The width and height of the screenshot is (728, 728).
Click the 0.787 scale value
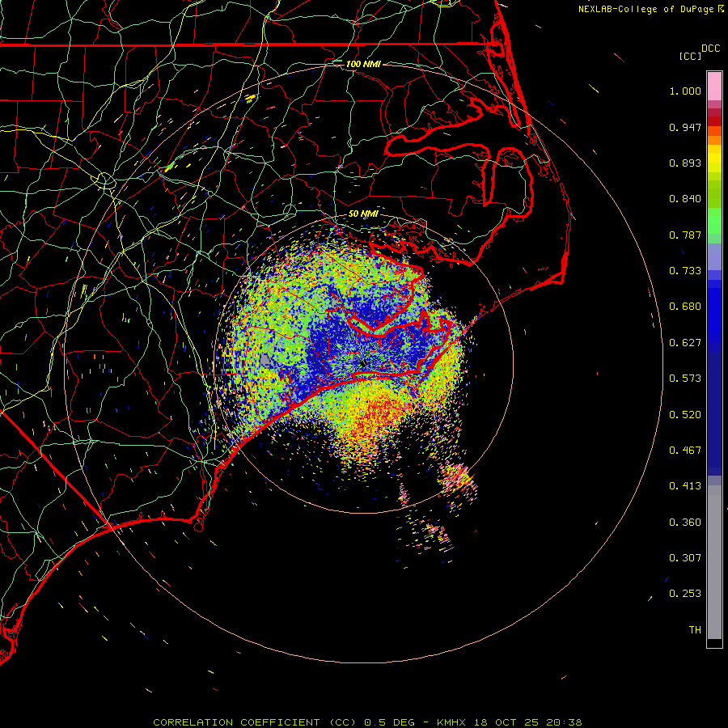click(x=685, y=235)
